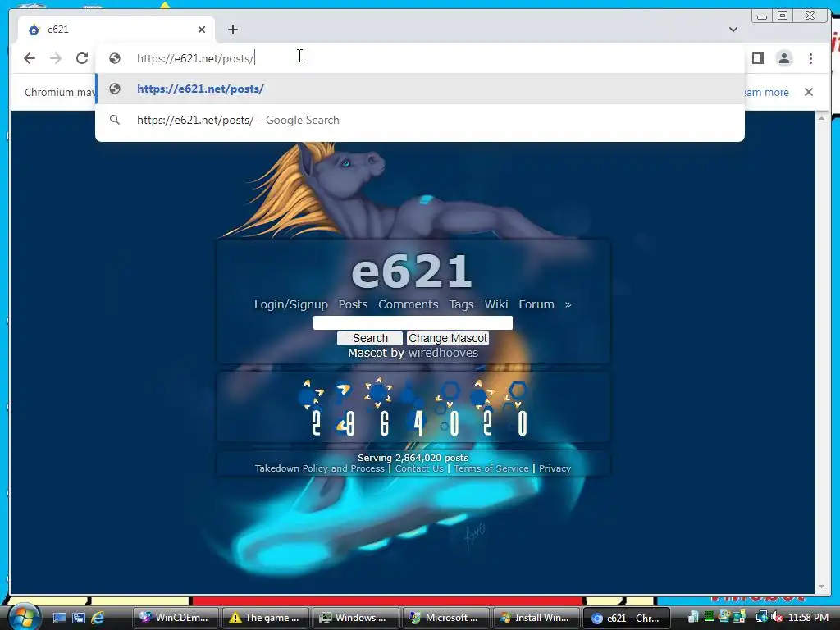
Task: Click the Switch Between Windows quick launch icon
Action: [x=78, y=618]
